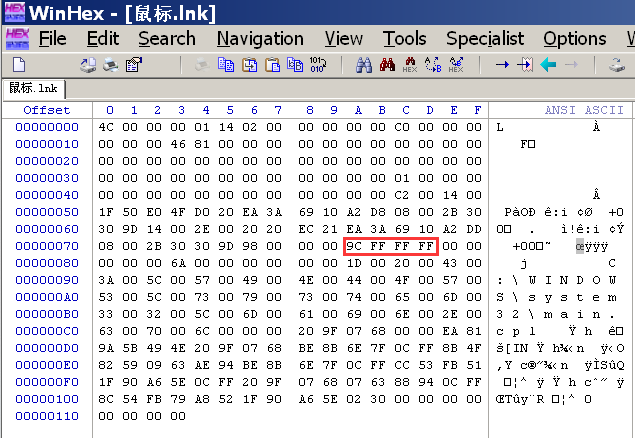Click the Offset column header
This screenshot has height=438, width=635.
coord(47,109)
